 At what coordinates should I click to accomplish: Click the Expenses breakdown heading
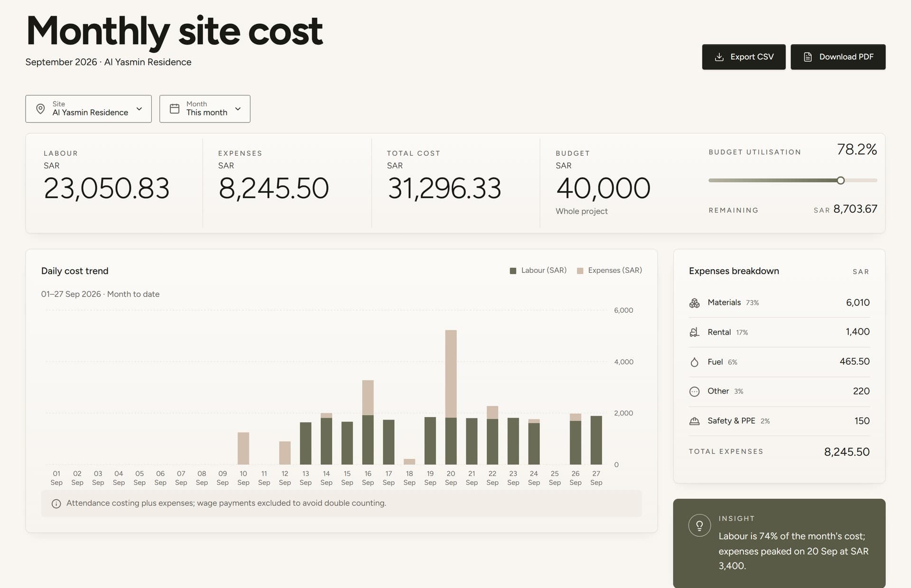734,271
